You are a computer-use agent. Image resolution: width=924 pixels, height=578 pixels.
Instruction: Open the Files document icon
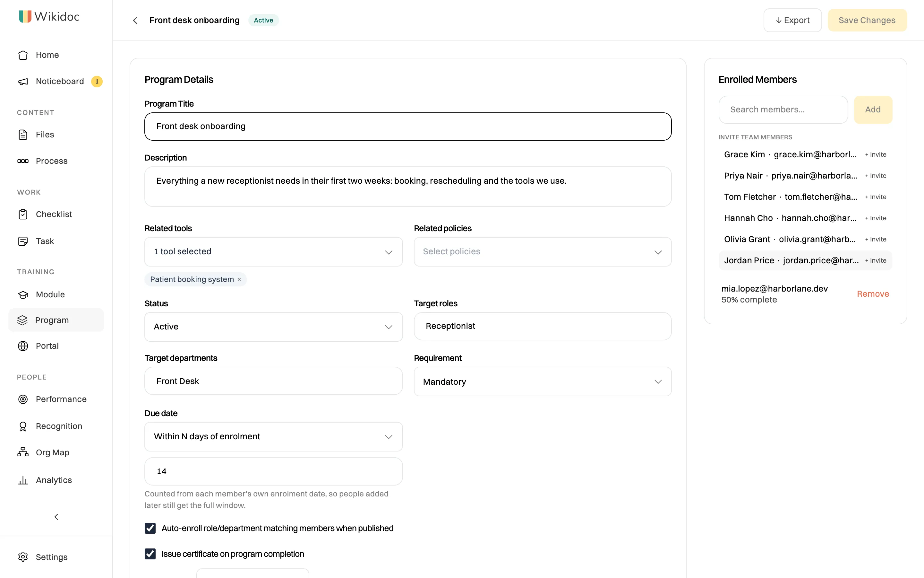point(23,135)
